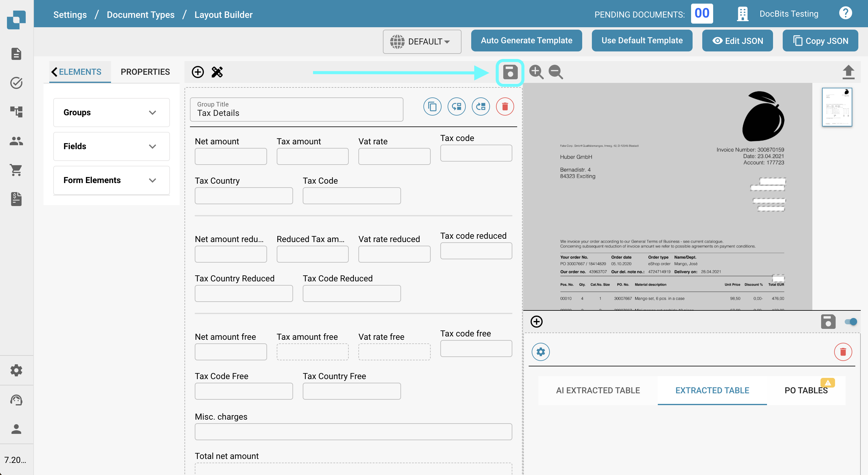Click the design tools ruler-pencil icon
Viewport: 868px width, 475px height.
pyautogui.click(x=217, y=72)
